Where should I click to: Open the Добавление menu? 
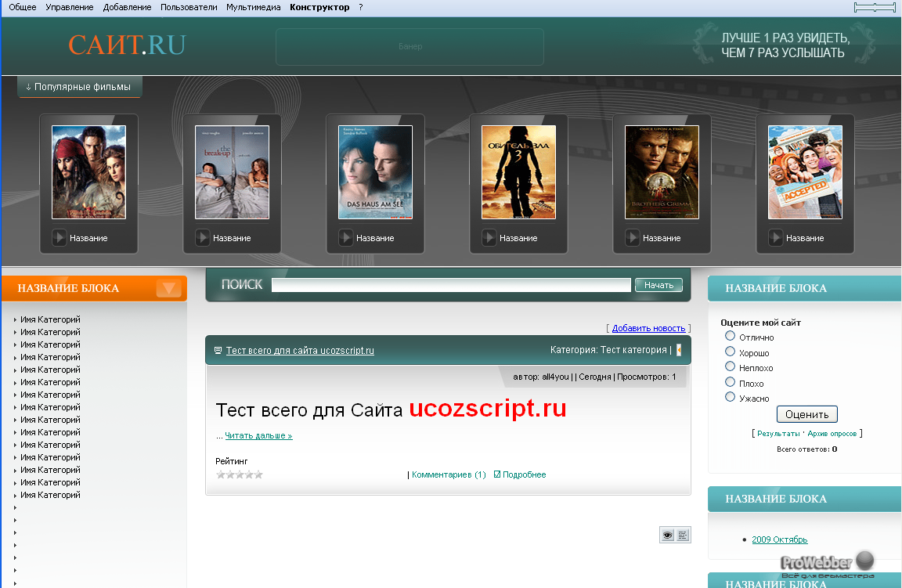pos(127,8)
